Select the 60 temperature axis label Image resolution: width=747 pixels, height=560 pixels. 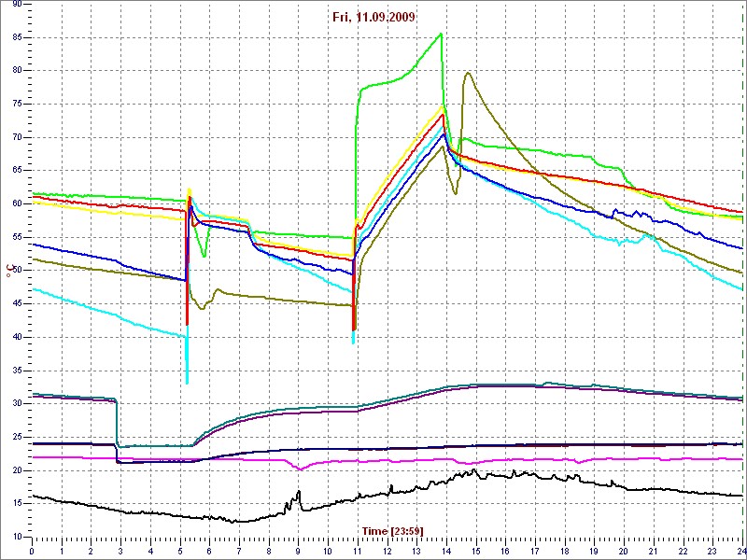pos(17,204)
